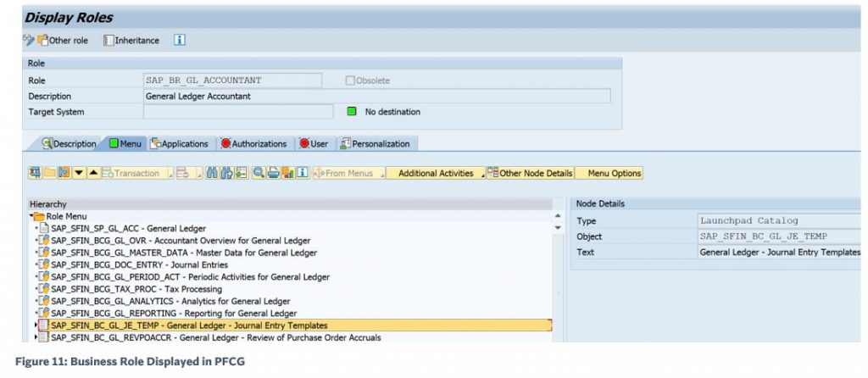Switch to the Personalization tab
This screenshot has height=378, width=868.
(x=376, y=144)
